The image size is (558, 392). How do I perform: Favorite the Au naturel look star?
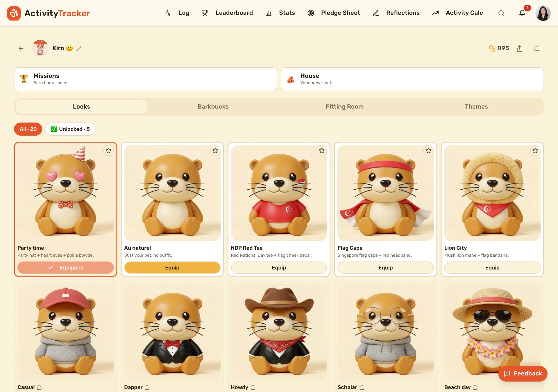pyautogui.click(x=215, y=150)
